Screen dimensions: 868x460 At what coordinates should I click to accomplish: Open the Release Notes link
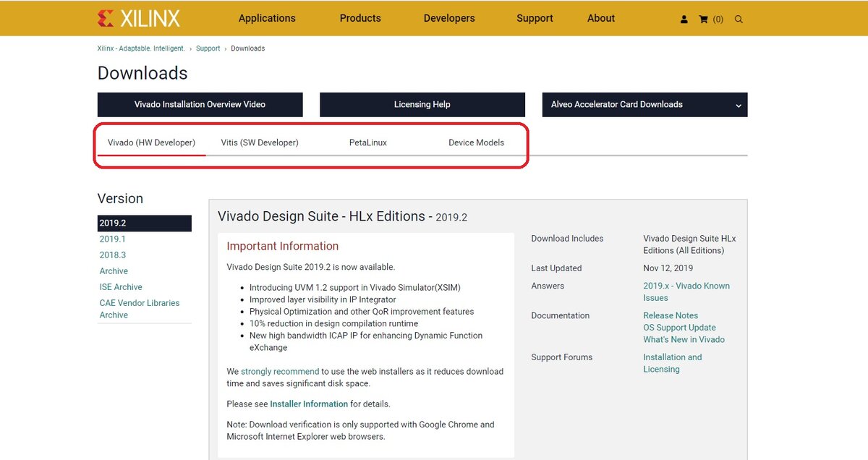coord(671,316)
